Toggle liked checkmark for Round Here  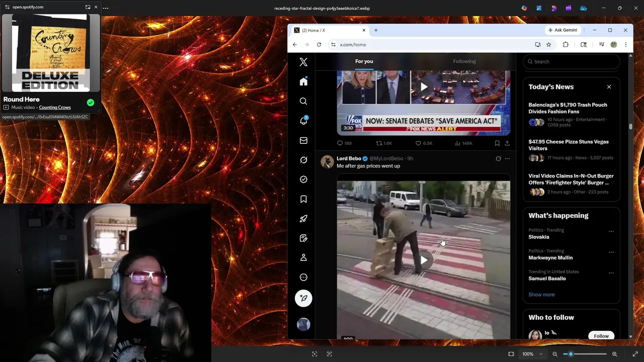91,103
